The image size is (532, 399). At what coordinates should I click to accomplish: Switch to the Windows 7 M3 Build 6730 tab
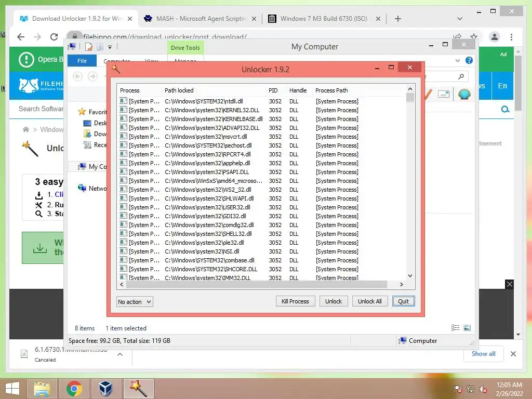[324, 19]
